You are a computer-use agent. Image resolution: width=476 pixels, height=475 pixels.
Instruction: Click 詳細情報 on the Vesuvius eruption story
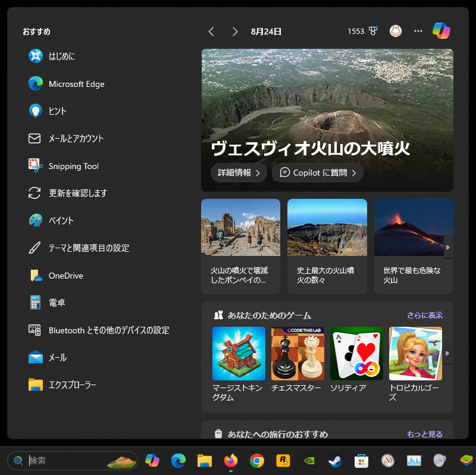239,172
